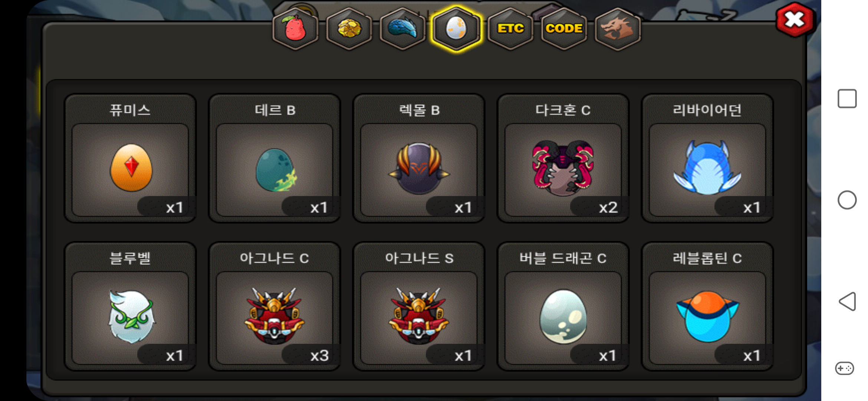The image size is (868, 401).
Task: Select the 버블 드래곤 C pale egg
Action: point(563,306)
